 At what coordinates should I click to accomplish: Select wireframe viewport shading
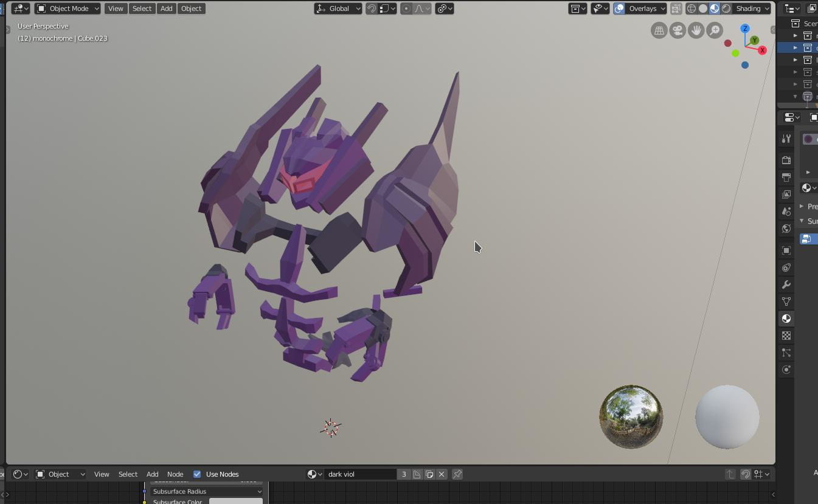point(691,9)
